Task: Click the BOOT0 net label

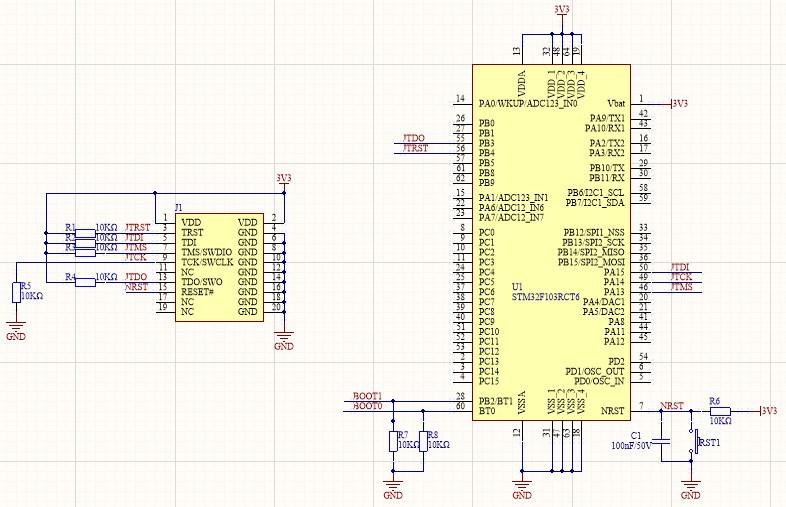Action: click(x=367, y=406)
